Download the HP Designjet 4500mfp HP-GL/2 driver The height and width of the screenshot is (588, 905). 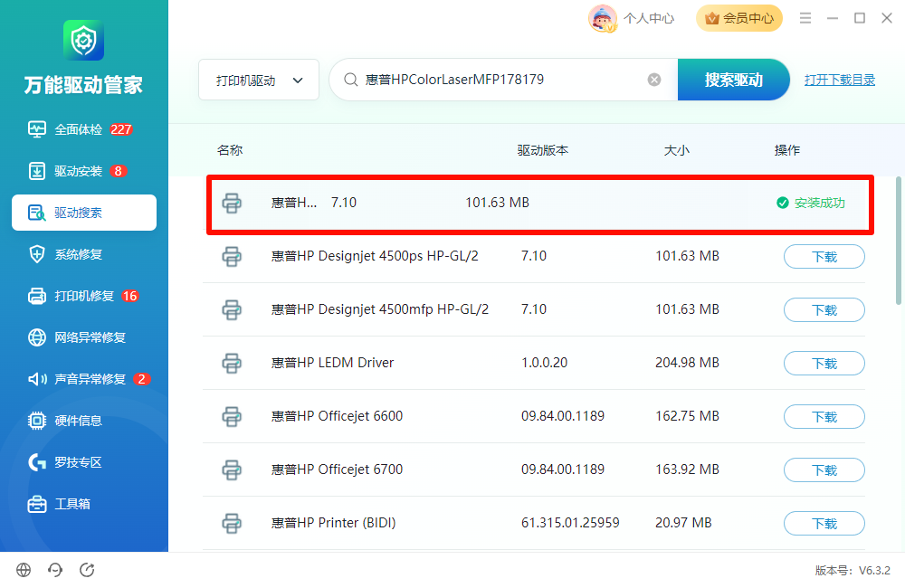coord(824,310)
